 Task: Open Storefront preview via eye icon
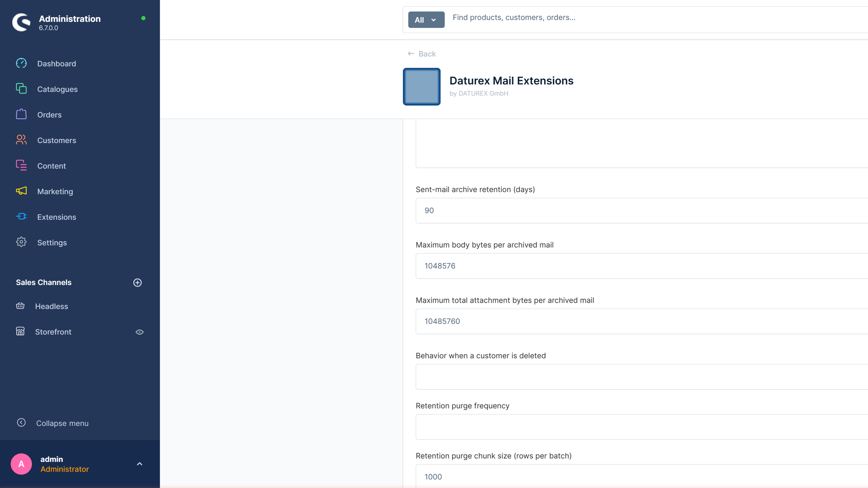[140, 332]
